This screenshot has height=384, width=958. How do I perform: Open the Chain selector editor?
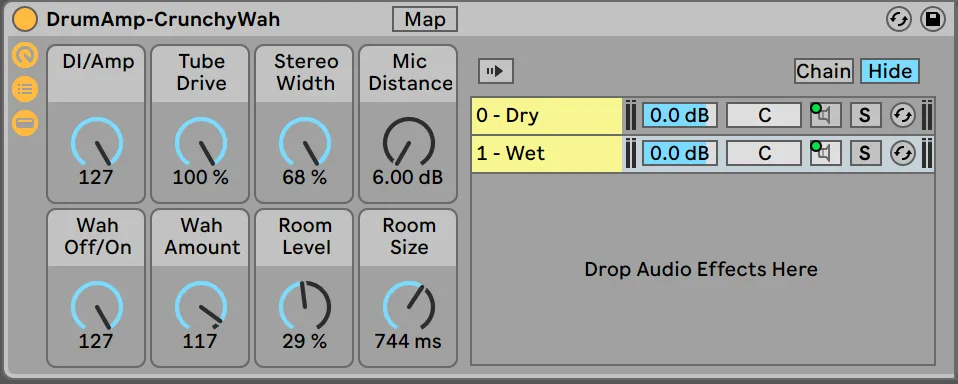[823, 71]
